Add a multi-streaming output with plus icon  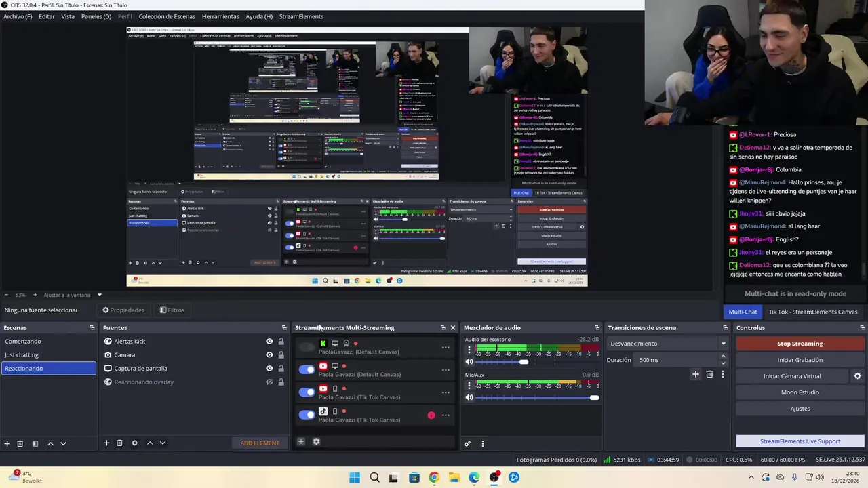coord(301,442)
